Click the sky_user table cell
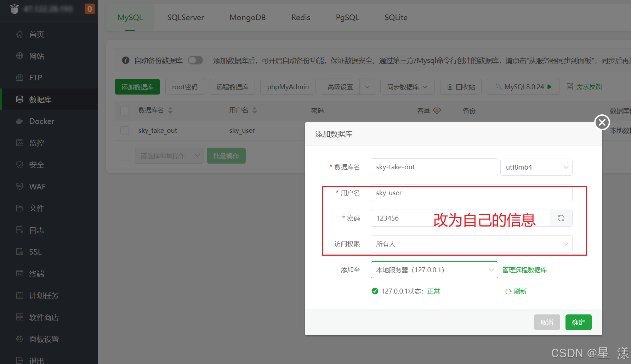This screenshot has width=631, height=364. tap(242, 130)
